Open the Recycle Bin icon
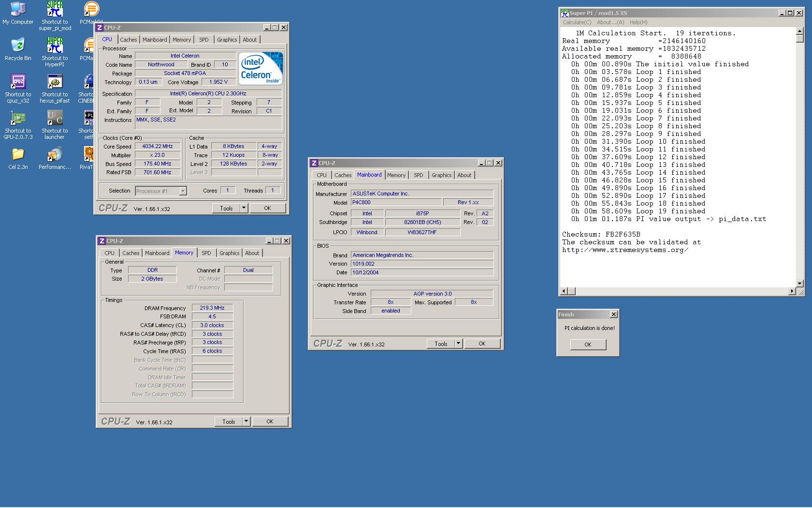The height and width of the screenshot is (508, 812). tap(18, 49)
